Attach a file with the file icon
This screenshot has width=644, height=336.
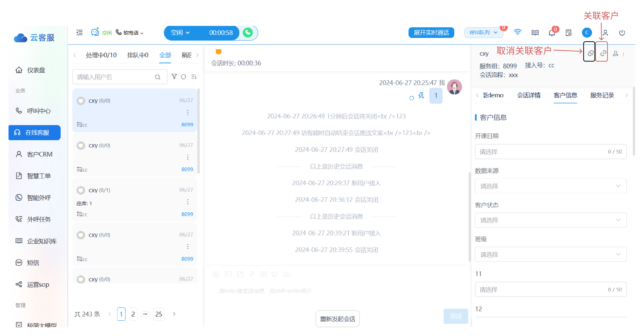240,274
